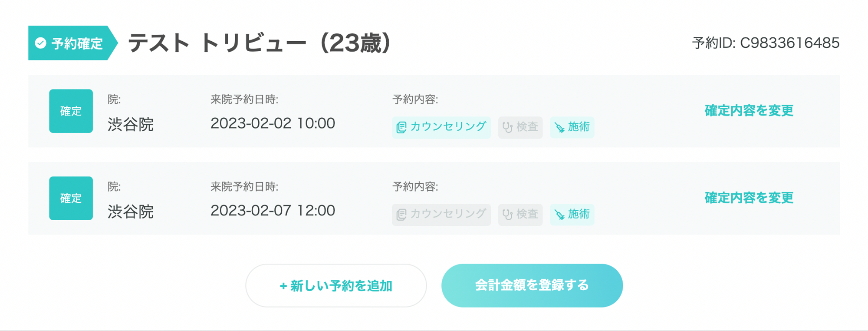The width and height of the screenshot is (868, 331).
Task: Click the stethoscope icon in second reservation
Action: pos(507,215)
